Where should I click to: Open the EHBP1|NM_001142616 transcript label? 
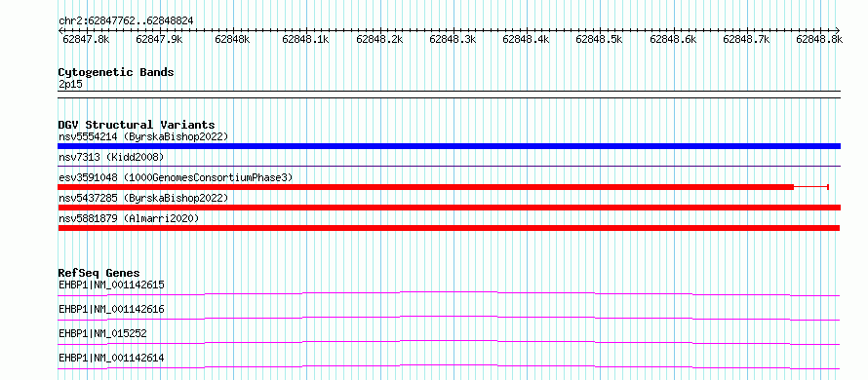point(111,309)
